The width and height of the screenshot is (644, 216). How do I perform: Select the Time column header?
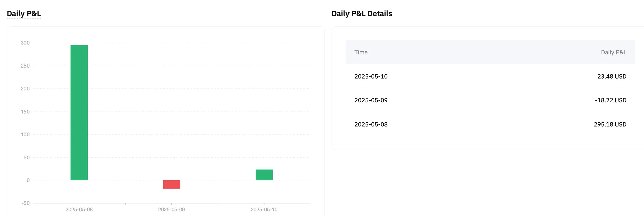click(361, 52)
